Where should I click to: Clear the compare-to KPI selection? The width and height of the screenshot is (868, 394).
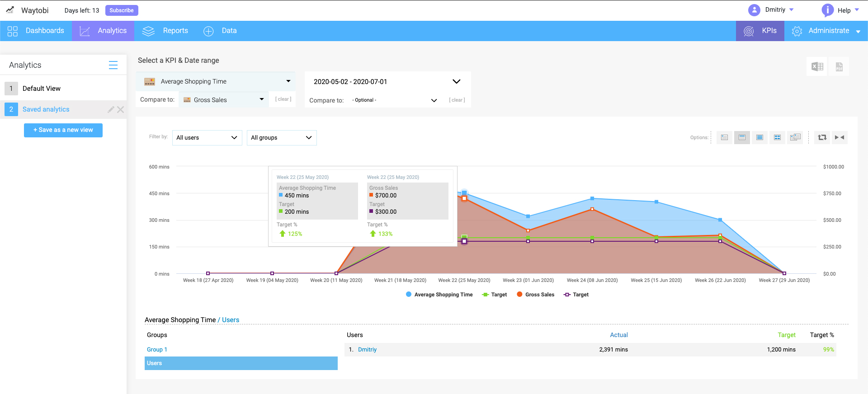(x=283, y=99)
